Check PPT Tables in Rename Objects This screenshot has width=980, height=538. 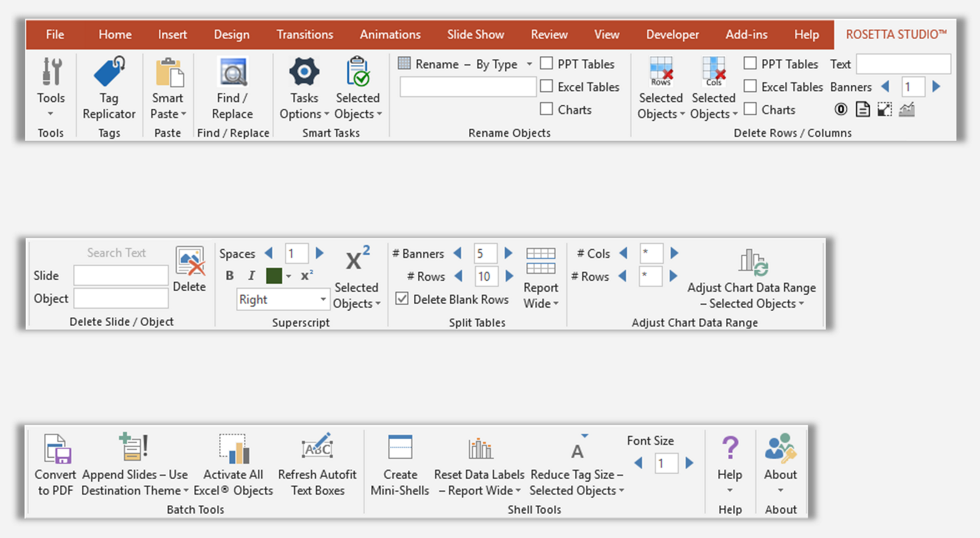[547, 63]
